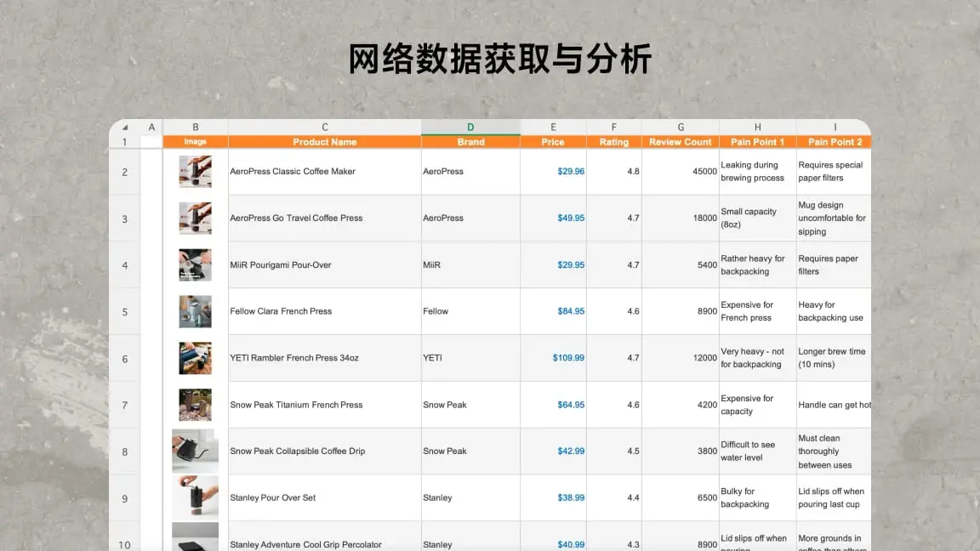
Task: Select row 5 header
Action: (x=125, y=312)
